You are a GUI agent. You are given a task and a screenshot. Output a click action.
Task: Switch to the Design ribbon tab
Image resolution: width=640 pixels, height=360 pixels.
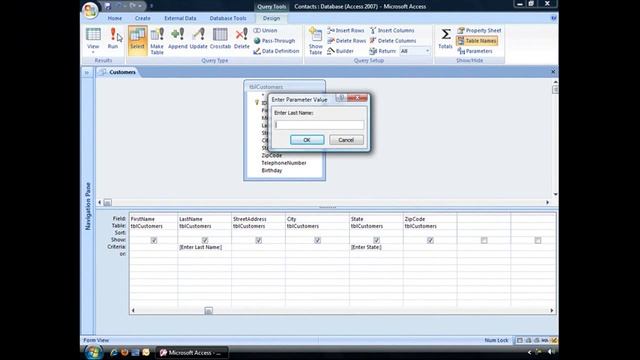(271, 18)
